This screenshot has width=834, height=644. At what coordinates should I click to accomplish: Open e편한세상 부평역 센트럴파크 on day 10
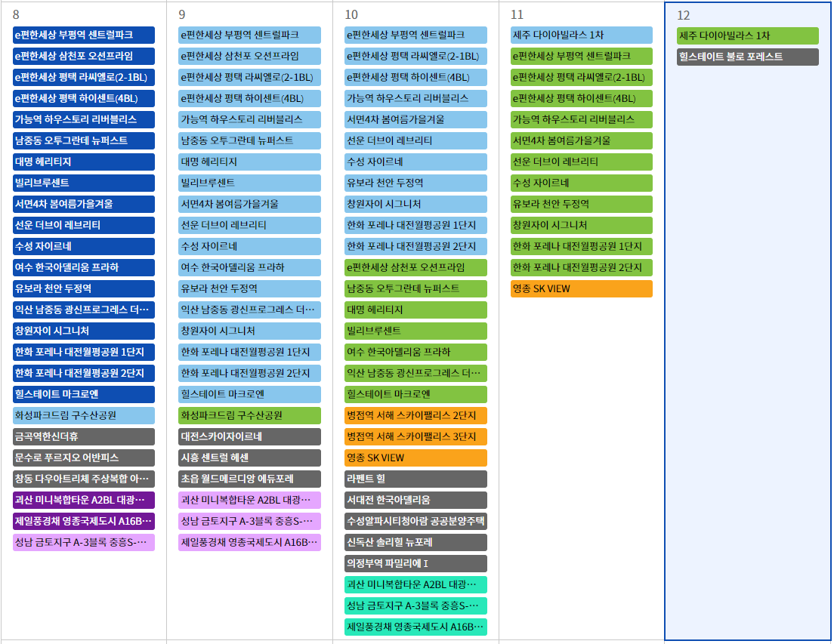(x=415, y=35)
